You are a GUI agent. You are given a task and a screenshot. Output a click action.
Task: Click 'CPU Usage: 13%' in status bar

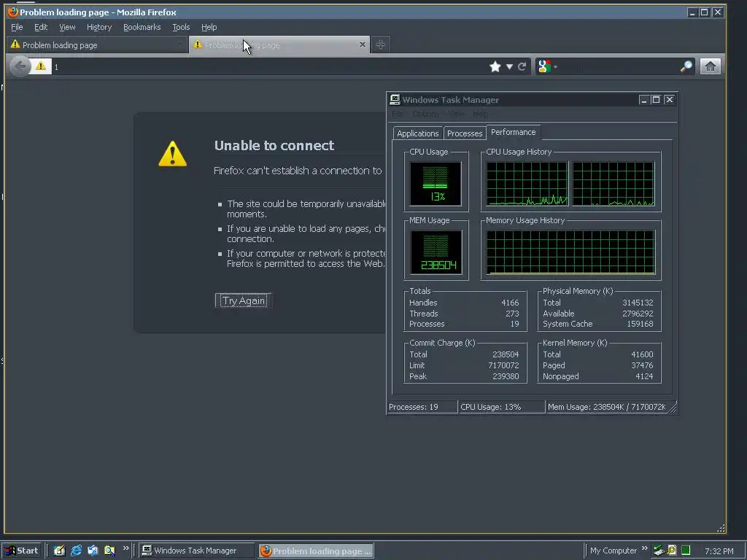(x=491, y=407)
